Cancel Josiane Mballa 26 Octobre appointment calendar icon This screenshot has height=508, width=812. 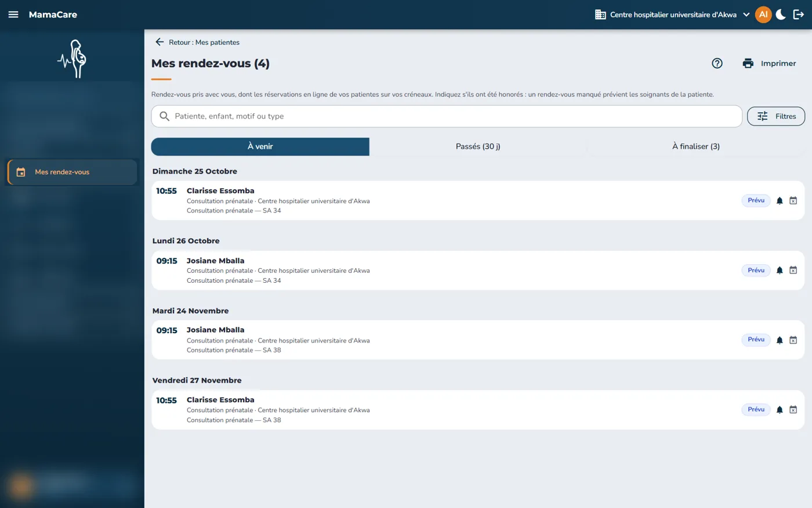[793, 271]
